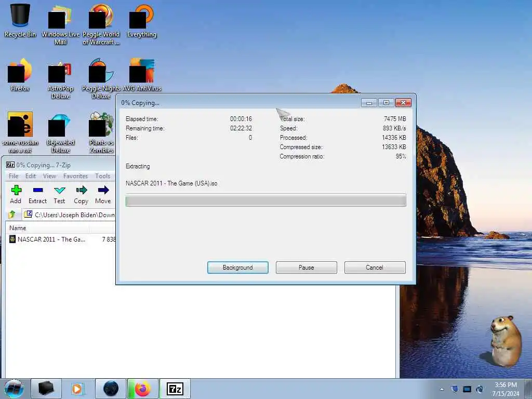Viewport: 532px width, 399px height.
Task: Click the elapsed time value 00:00:16
Action: click(241, 119)
